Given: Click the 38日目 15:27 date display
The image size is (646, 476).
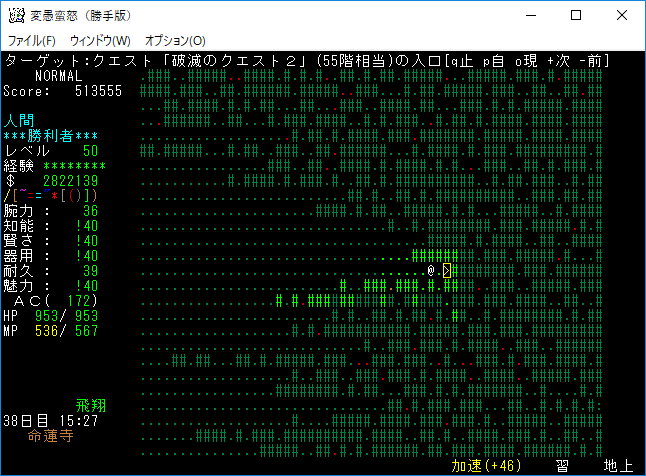Looking at the screenshot, I should tap(51, 421).
